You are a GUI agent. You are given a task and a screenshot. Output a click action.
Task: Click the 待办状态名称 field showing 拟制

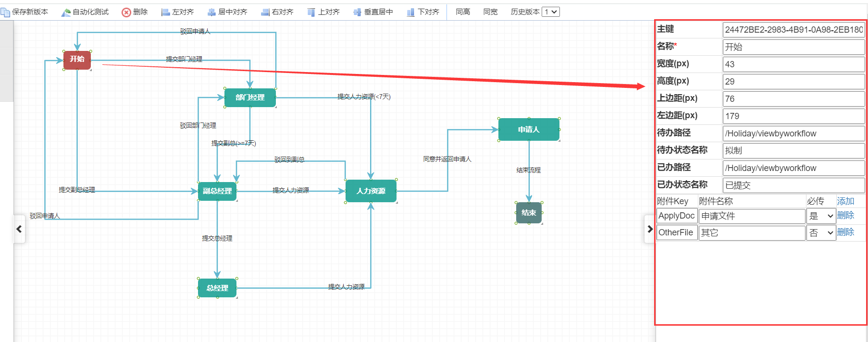794,151
